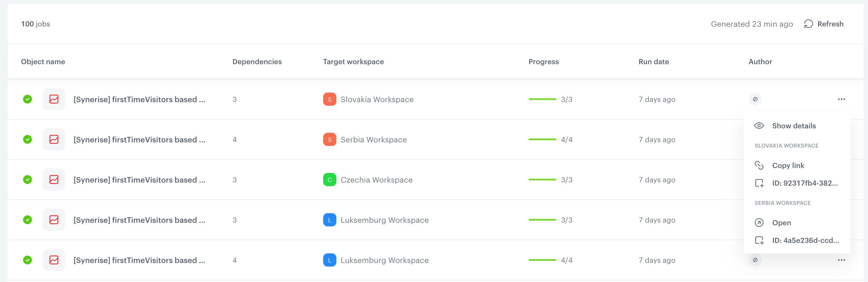This screenshot has width=868, height=282.
Task: Click green success checkmark on Slovakia row
Action: 28,99
